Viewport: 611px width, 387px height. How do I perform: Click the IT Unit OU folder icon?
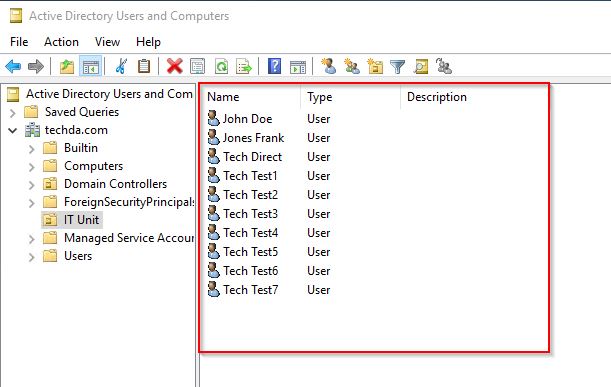pos(50,220)
